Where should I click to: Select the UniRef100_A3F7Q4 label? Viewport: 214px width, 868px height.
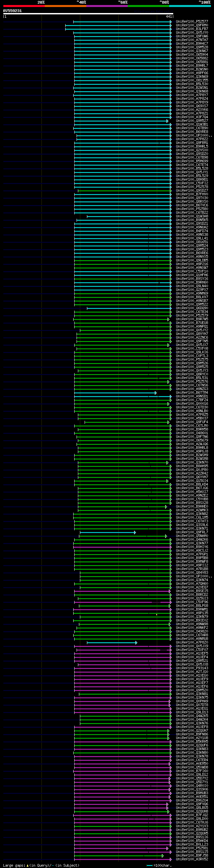point(192,117)
